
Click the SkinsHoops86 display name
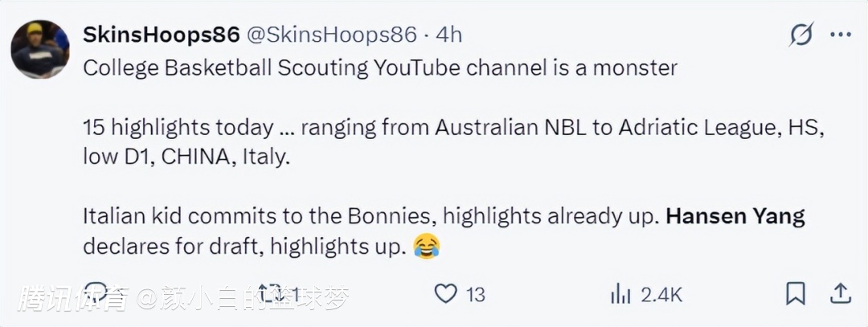[x=162, y=35]
